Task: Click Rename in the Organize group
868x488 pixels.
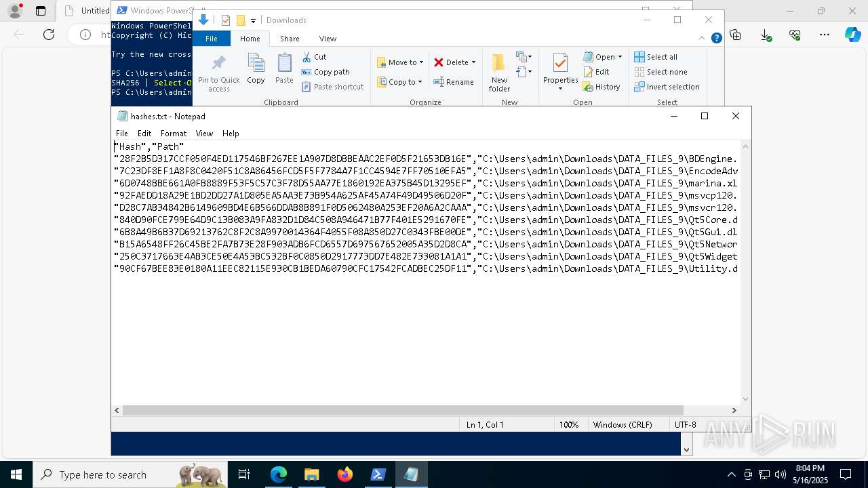Action: click(454, 82)
